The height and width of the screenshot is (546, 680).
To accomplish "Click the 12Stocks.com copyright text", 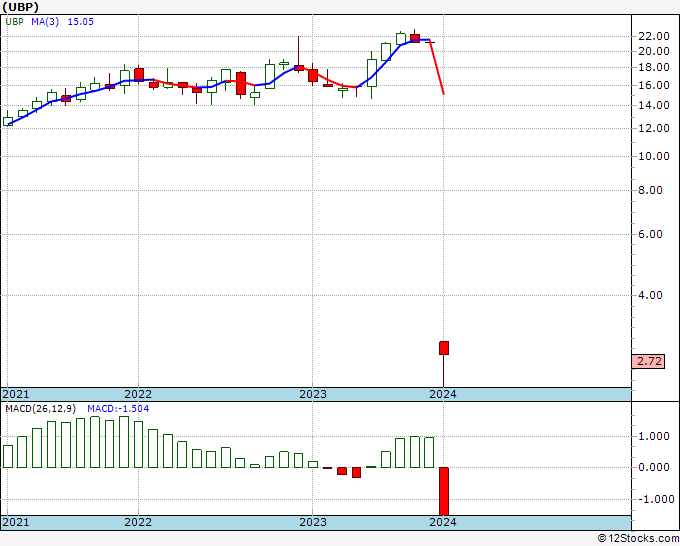I will click(638, 539).
